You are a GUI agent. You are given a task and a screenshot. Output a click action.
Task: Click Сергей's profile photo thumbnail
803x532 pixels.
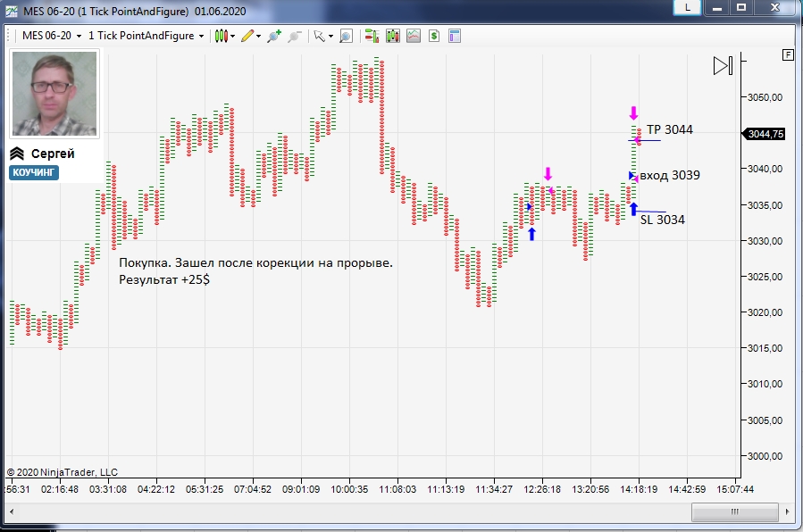(x=54, y=94)
